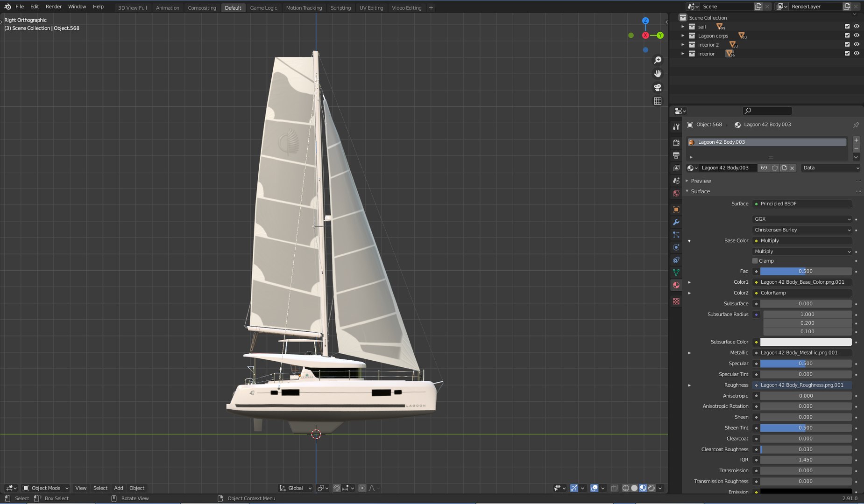Switch orthographic/perspective grid icon
The height and width of the screenshot is (504, 864).
pyautogui.click(x=658, y=101)
